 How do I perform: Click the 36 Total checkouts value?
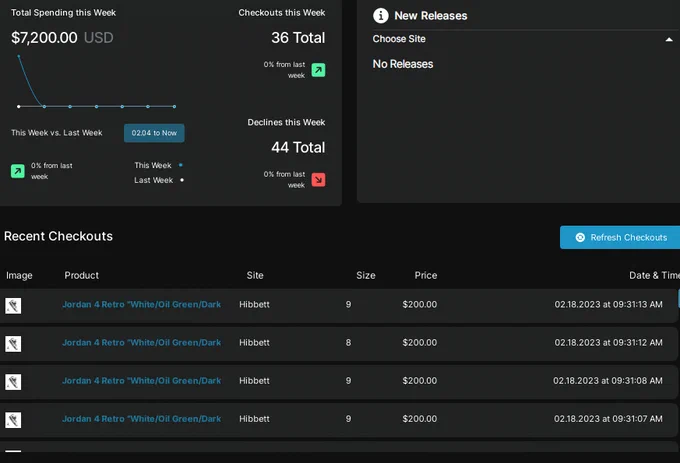click(298, 38)
